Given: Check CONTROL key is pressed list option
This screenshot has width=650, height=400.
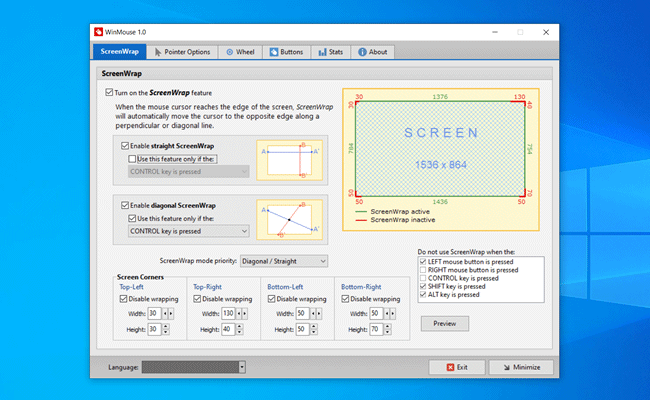Looking at the screenshot, I should 423,278.
